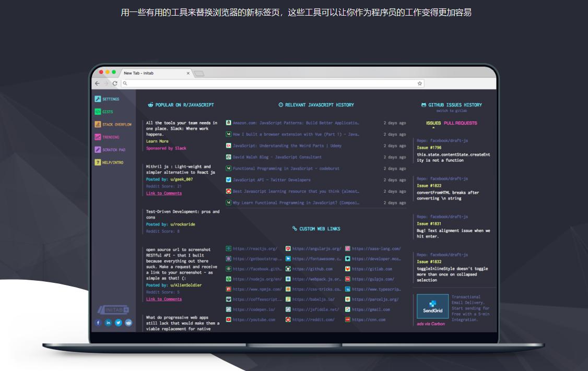Viewport: 588px width, 371px height.
Task: Open 'JavaScript API - Twitter Developers' history entry
Action: 272,180
